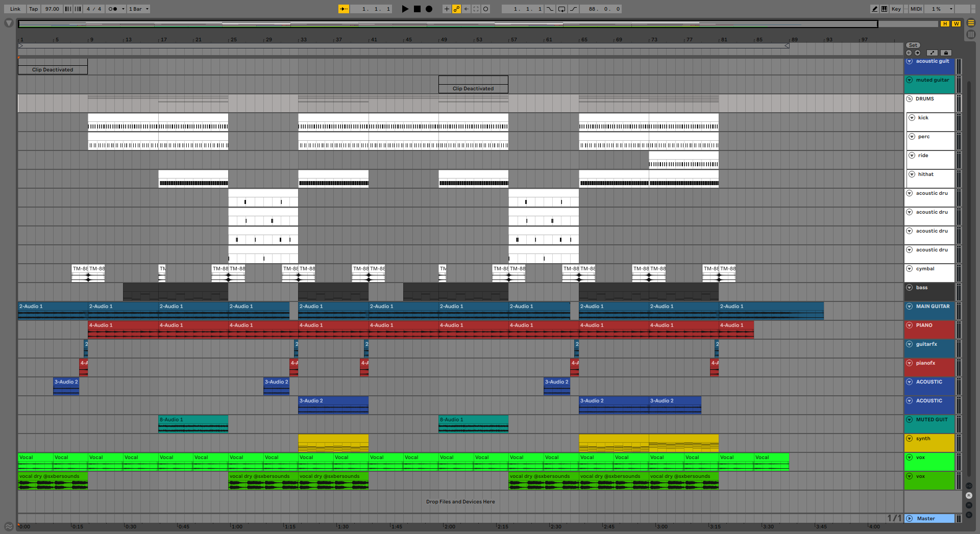Image resolution: width=980 pixels, height=534 pixels.
Task: Unfold the Master track
Action: pyautogui.click(x=910, y=519)
